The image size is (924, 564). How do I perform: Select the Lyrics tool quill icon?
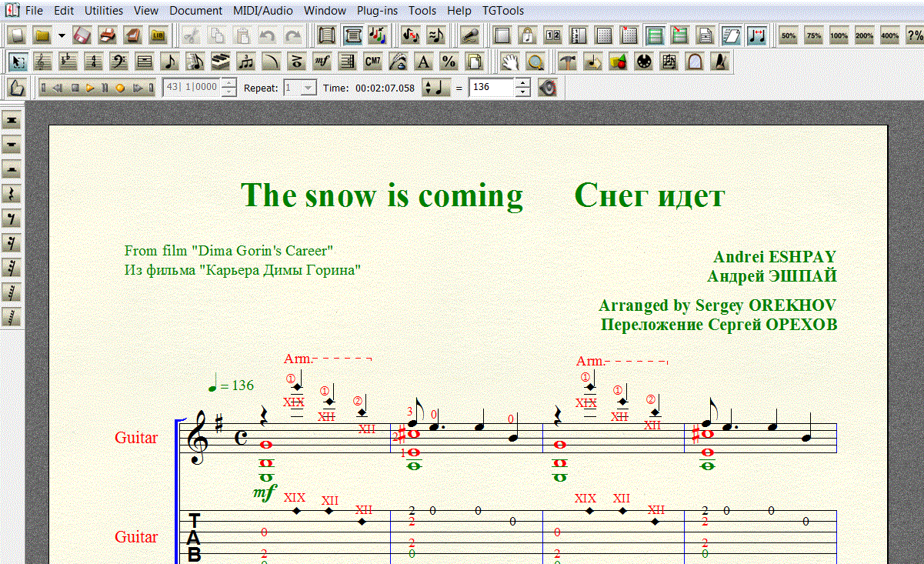(x=398, y=62)
